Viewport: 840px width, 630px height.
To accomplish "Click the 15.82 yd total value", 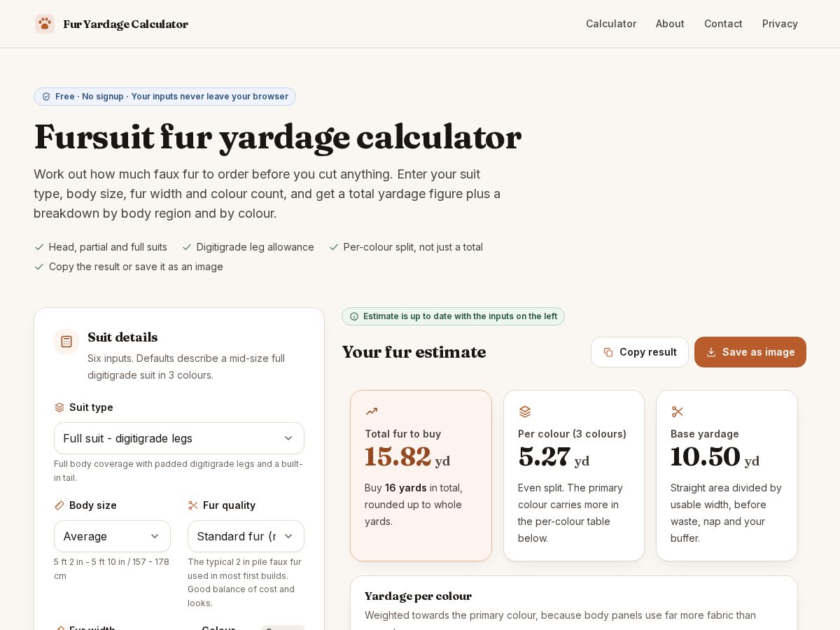I will click(x=407, y=457).
